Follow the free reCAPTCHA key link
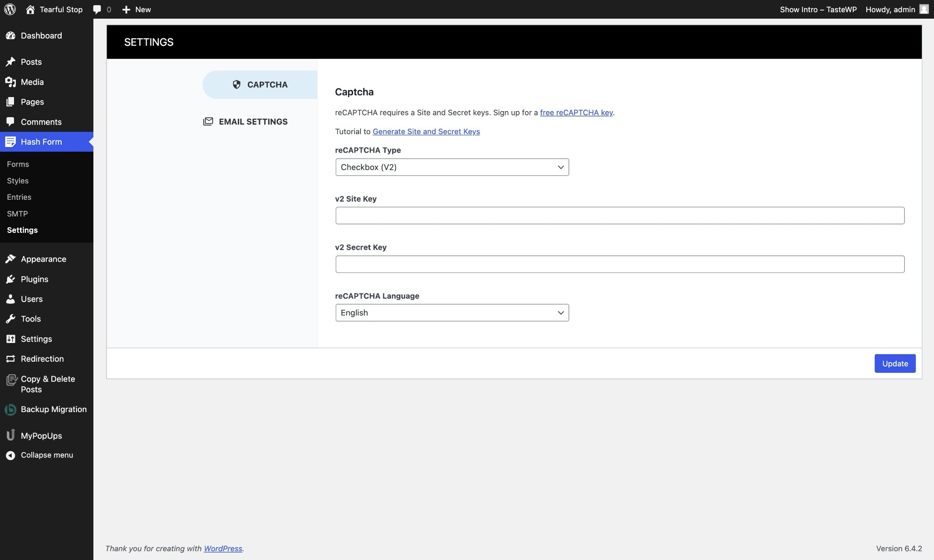 point(576,112)
